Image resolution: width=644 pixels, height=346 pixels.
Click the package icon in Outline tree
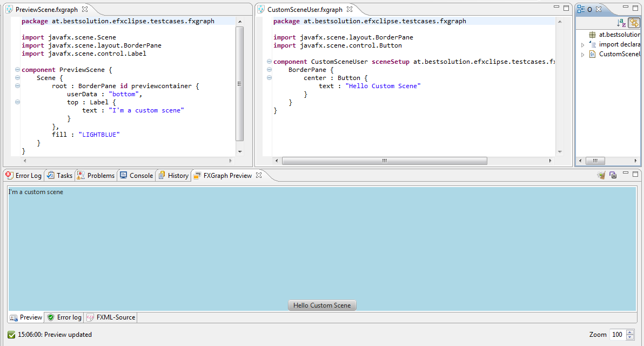(x=592, y=35)
